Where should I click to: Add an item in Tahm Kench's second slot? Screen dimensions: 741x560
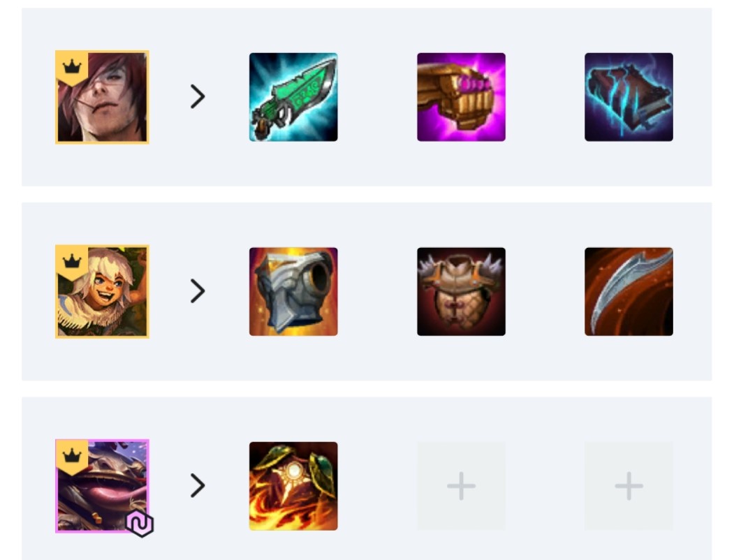461,486
